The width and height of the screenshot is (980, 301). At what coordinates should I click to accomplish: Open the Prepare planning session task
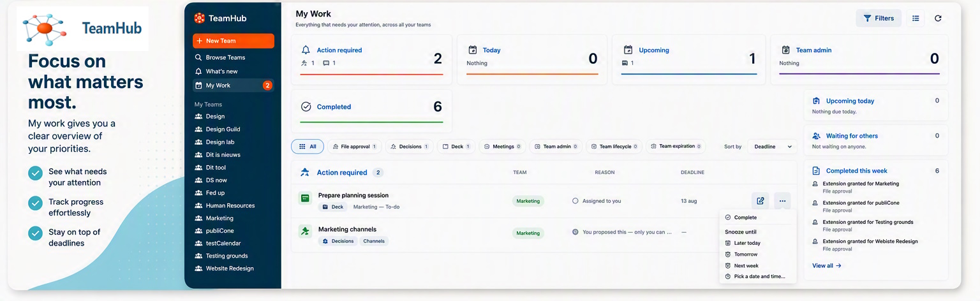click(353, 195)
